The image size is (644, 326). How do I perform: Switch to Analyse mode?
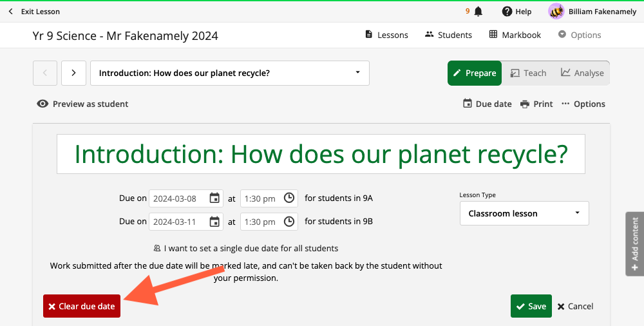point(582,73)
